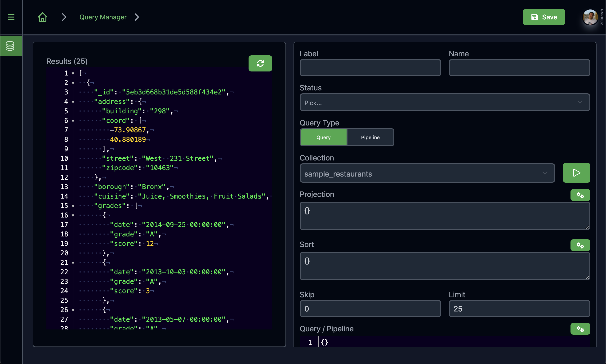Click the Limit field showing 25
This screenshot has width=606, height=364.
point(519,309)
